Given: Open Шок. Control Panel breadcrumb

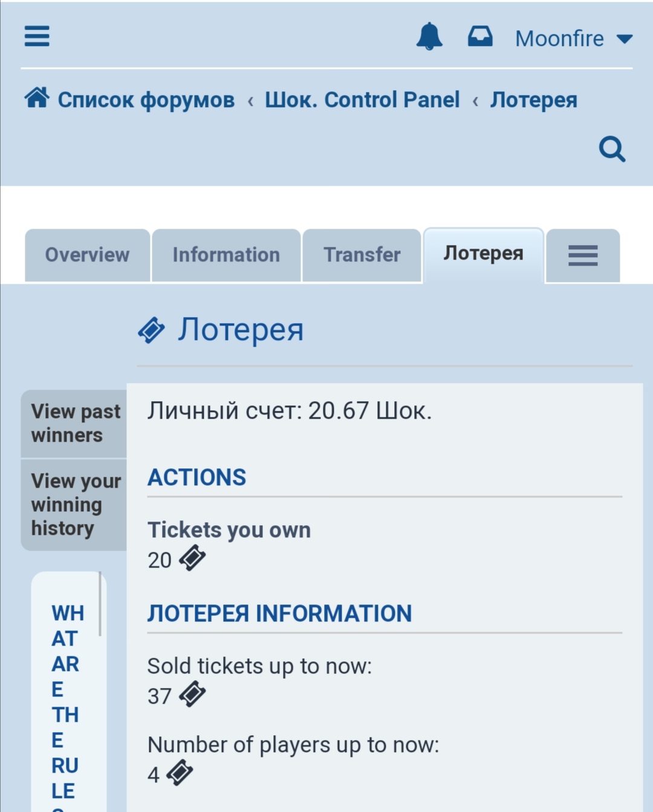Looking at the screenshot, I should pos(362,100).
